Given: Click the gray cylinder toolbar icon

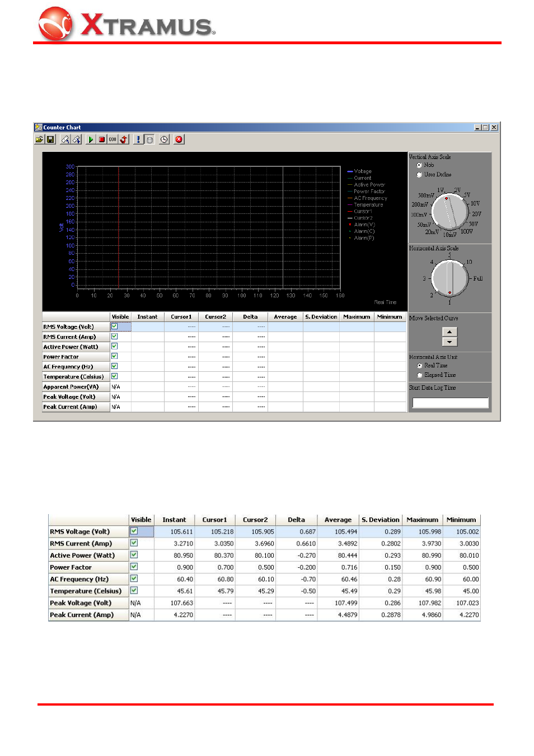Looking at the screenshot, I should 149,139.
